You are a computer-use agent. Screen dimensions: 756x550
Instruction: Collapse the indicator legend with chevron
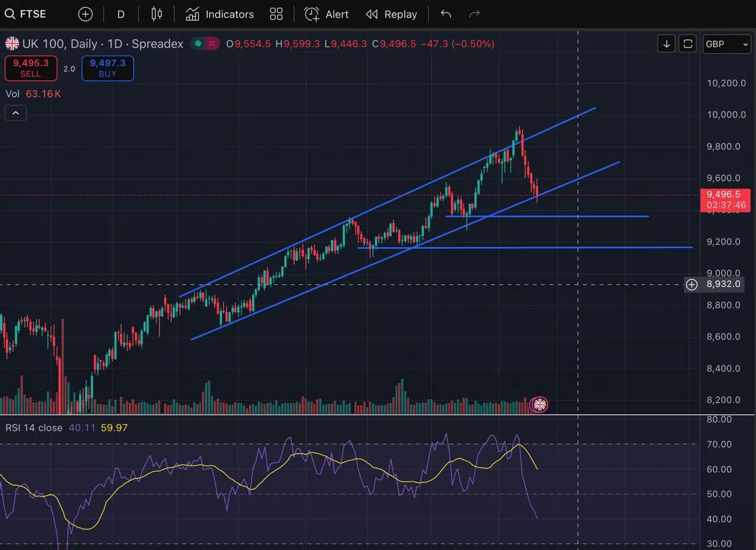click(15, 112)
